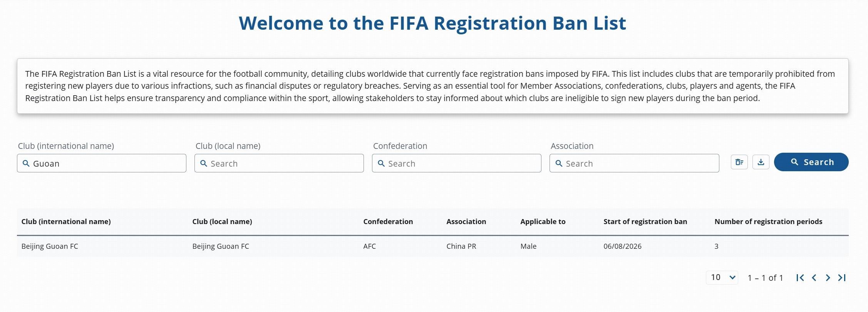Select the Beijing Guoan FC table row
This screenshot has width=868, height=312.
click(x=432, y=246)
